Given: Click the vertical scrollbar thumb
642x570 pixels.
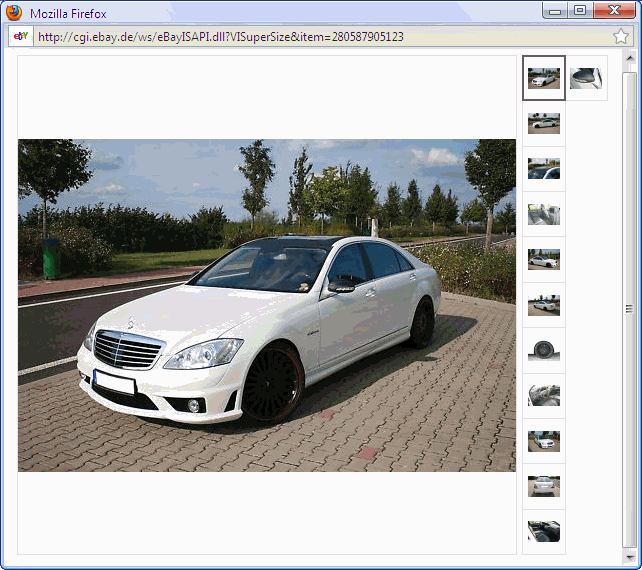Looking at the screenshot, I should [x=630, y=309].
